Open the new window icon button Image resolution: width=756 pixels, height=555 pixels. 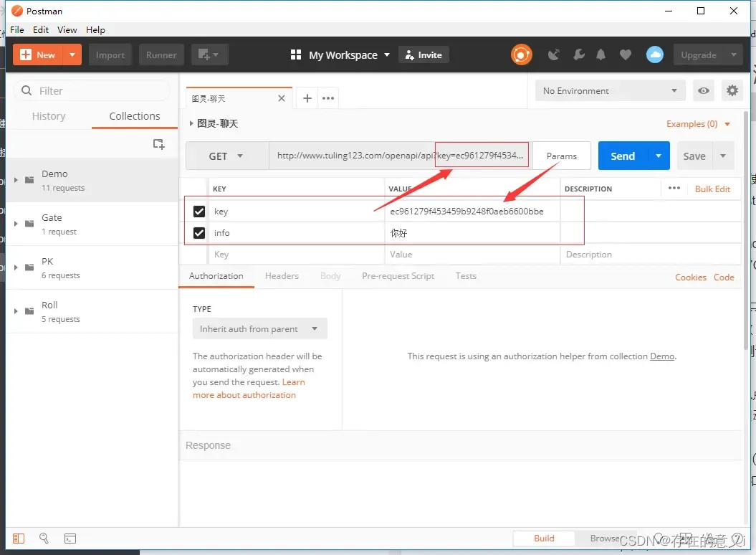(210, 54)
